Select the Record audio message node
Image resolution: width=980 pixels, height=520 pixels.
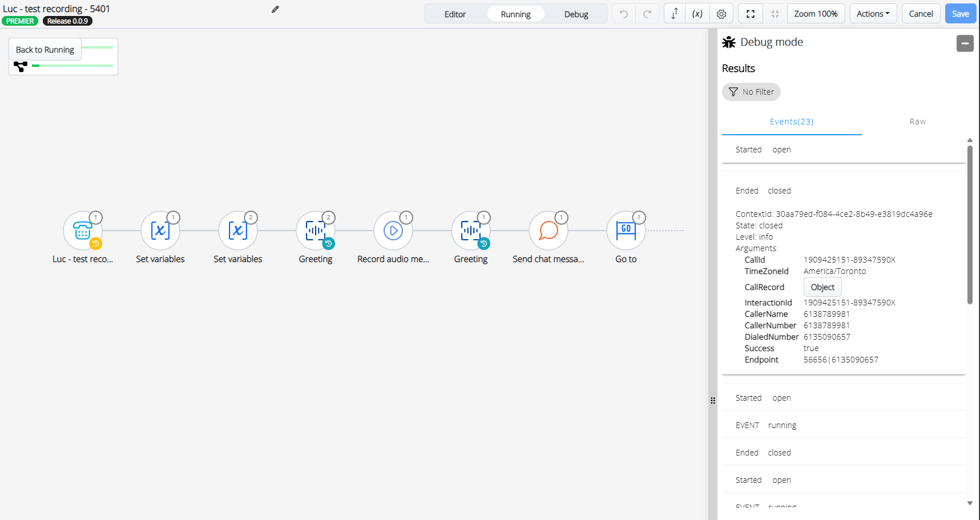(x=393, y=231)
